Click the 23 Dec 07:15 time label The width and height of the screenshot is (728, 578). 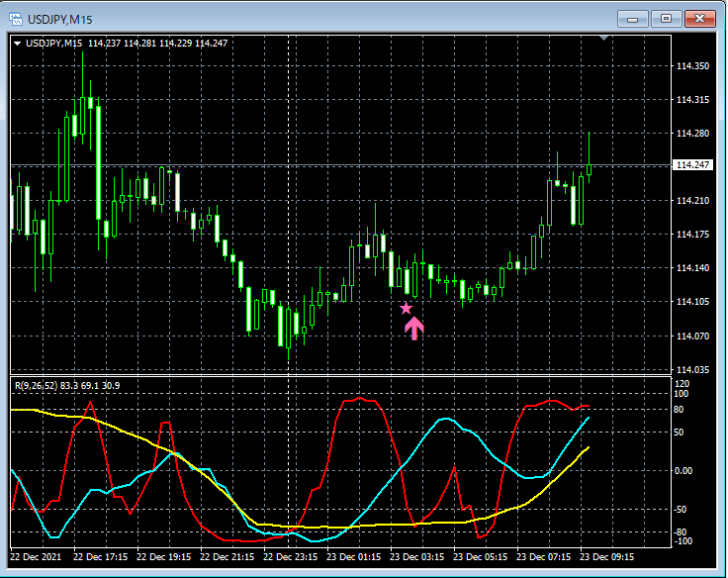[544, 556]
